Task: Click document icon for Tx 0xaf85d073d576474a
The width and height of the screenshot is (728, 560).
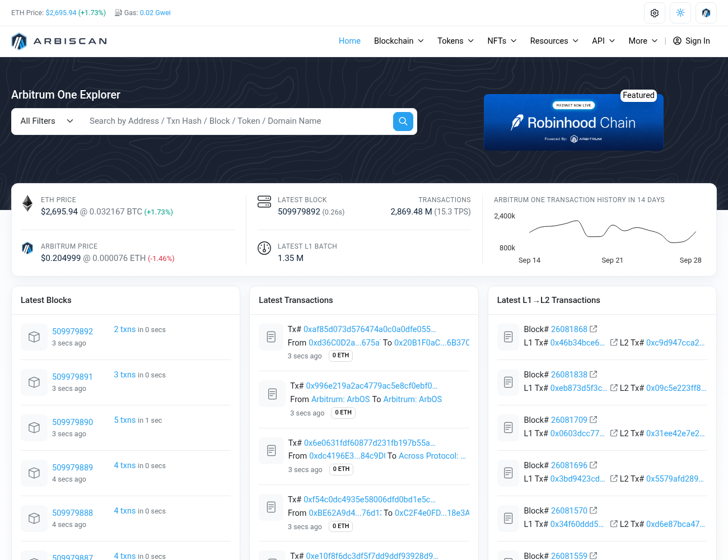Action: click(271, 337)
